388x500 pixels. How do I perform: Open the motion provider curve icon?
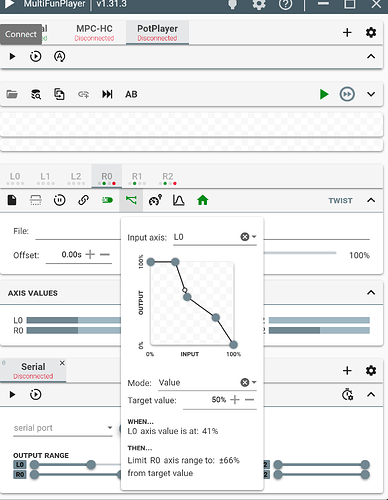179,200
